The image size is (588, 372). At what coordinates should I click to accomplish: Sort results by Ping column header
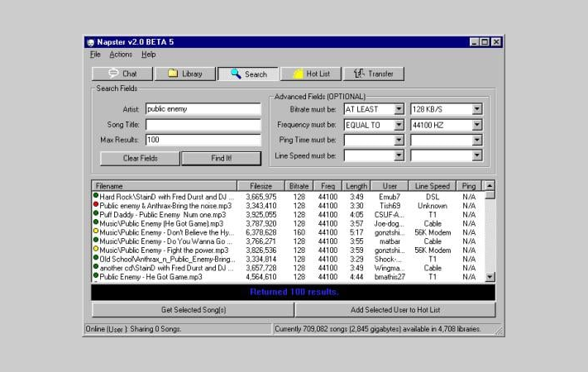pos(469,186)
